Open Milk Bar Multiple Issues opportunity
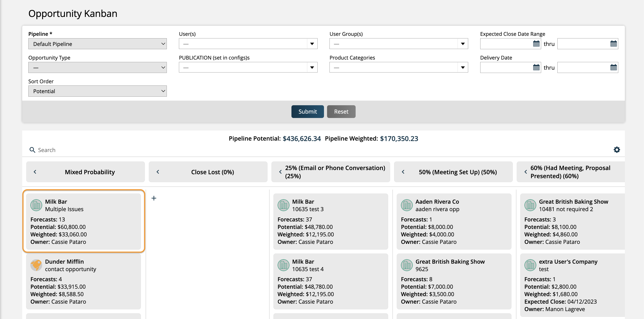This screenshot has width=644, height=319. click(x=84, y=221)
